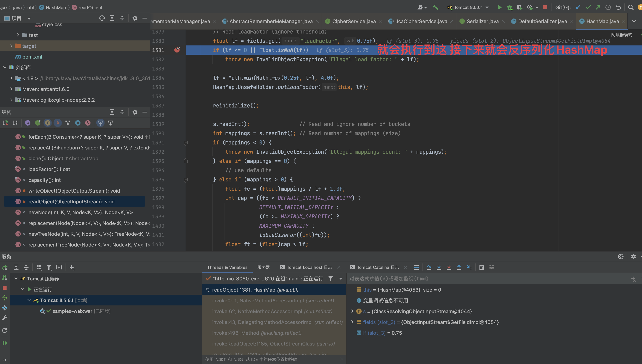Step Into in the debugger toolbar
Image resolution: width=642 pixels, height=364 pixels.
tap(439, 267)
